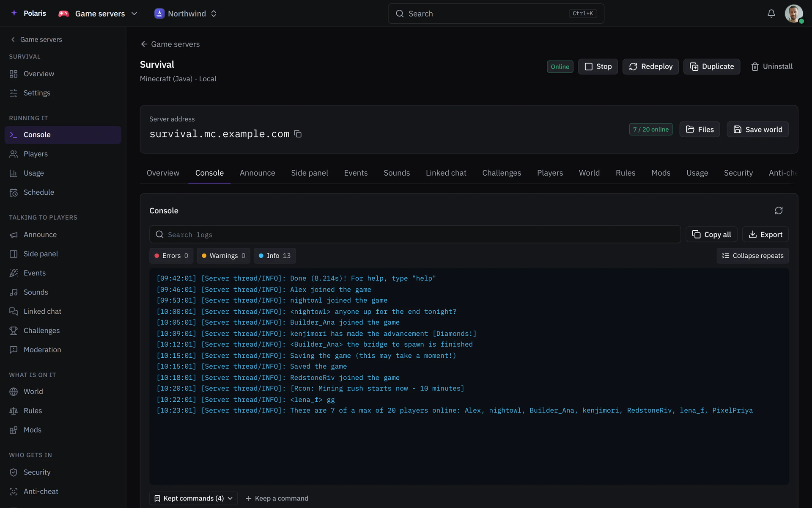Open Players in the sidebar
Screen dimensions: 812x508
63,154
